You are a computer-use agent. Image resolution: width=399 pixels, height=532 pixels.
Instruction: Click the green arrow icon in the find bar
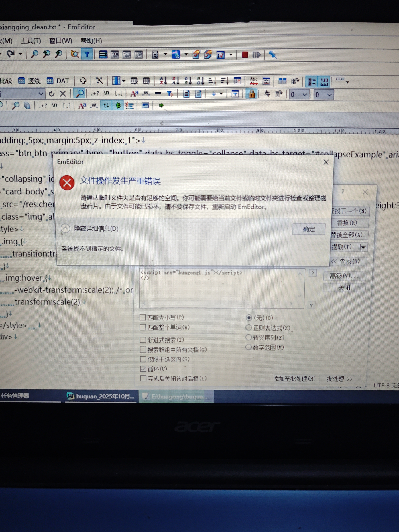(x=161, y=105)
